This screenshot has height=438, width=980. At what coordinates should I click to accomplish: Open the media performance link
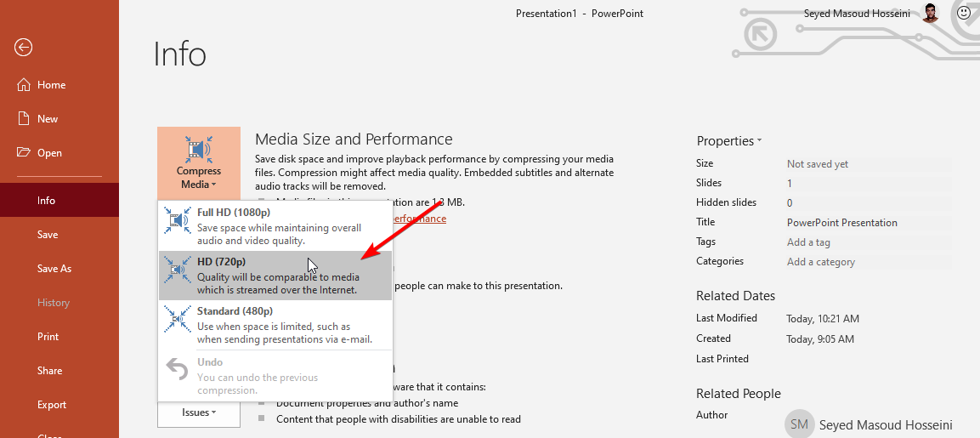(x=419, y=219)
